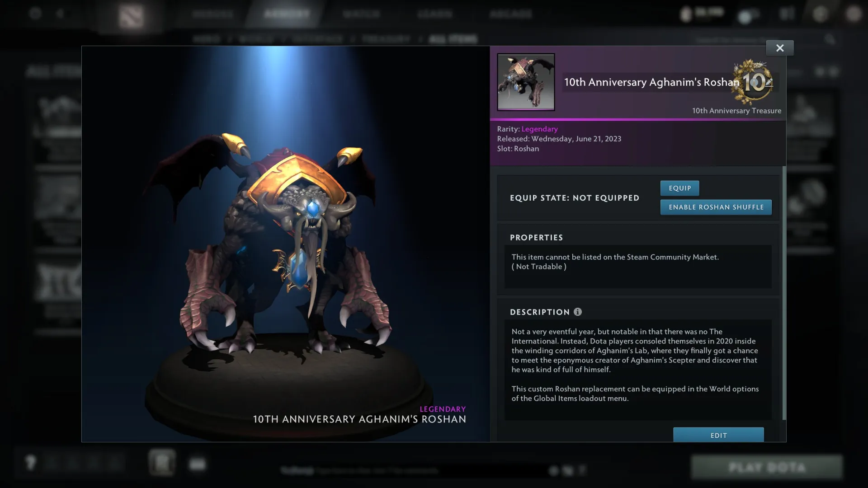Click the DESCRIPTION heading
Screen dimensions: 868x488
[x=540, y=312]
